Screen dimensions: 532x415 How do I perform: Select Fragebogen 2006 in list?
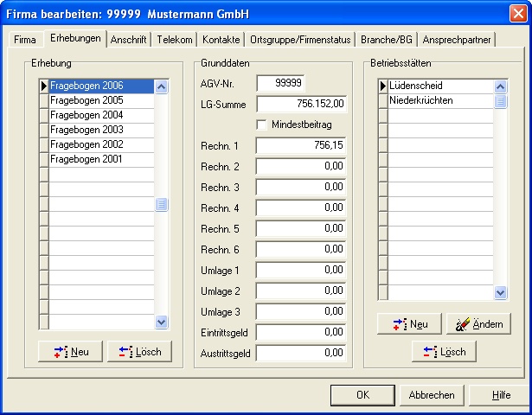tap(101, 86)
